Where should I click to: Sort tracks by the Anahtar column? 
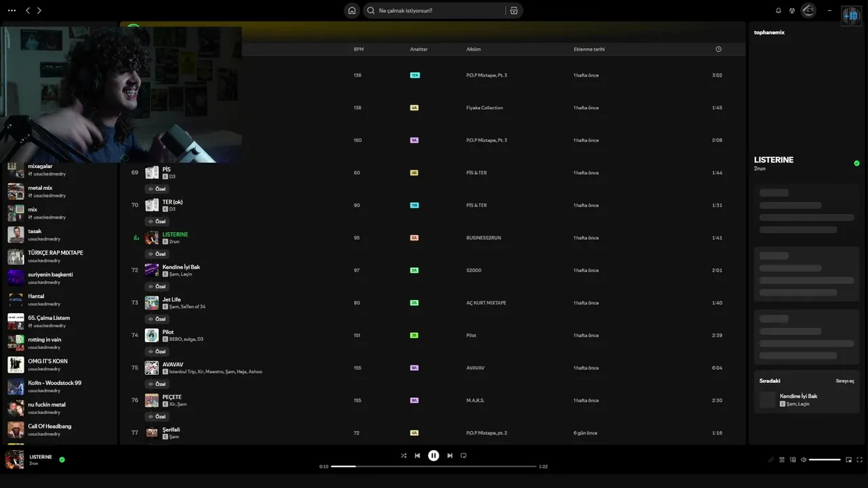pyautogui.click(x=418, y=49)
